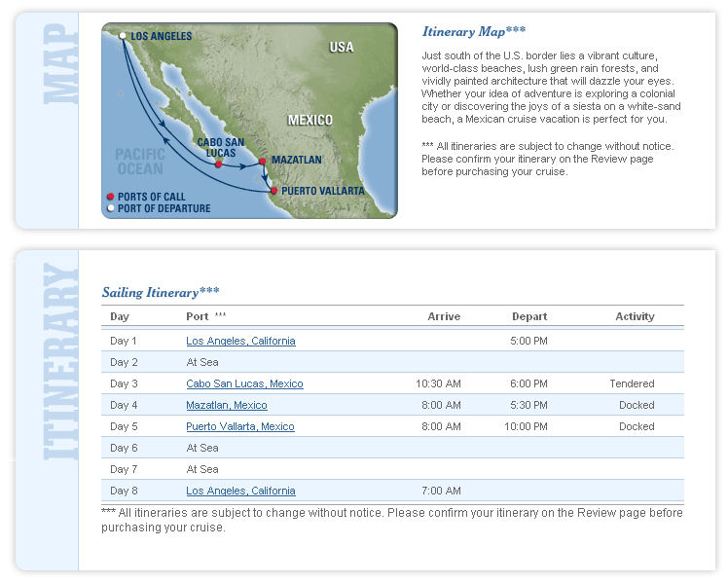
Task: Click the Los Angeles departure marker on map
Action: tap(123, 36)
